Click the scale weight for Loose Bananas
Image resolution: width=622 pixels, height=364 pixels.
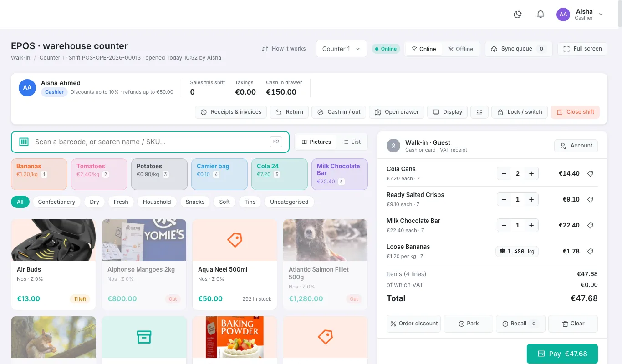(x=517, y=251)
